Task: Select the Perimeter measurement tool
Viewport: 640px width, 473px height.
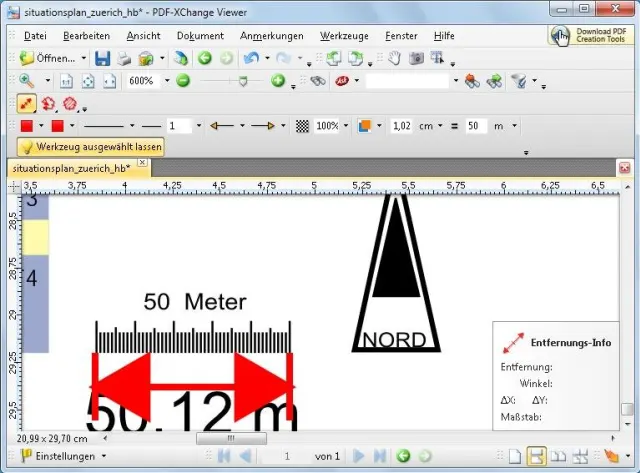Action: click(x=48, y=104)
